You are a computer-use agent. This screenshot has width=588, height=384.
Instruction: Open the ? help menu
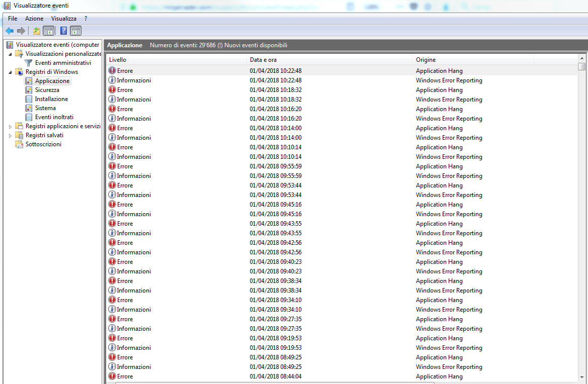click(86, 19)
